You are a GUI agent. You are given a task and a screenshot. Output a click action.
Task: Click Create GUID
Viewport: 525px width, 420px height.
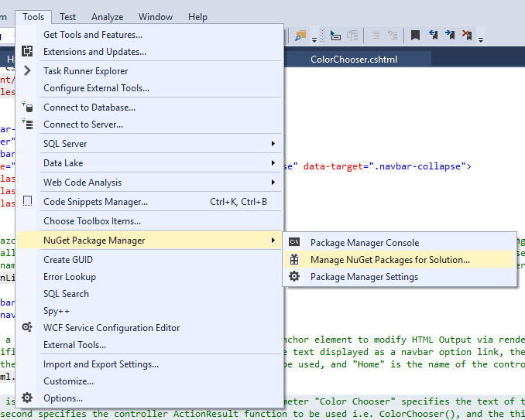pos(149,259)
